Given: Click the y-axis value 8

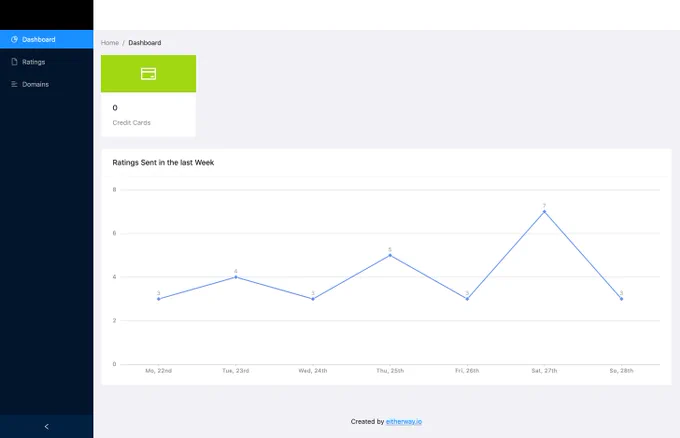Looking at the screenshot, I should tap(114, 190).
